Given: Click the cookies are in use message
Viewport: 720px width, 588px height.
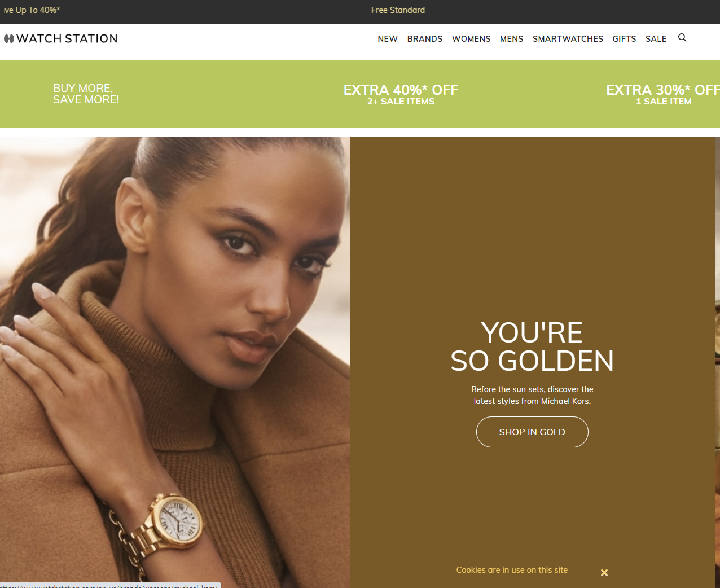Looking at the screenshot, I should click(x=512, y=570).
